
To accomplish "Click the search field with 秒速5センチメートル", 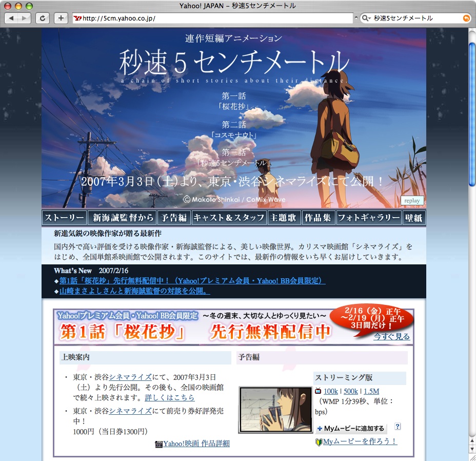I will click(415, 18).
